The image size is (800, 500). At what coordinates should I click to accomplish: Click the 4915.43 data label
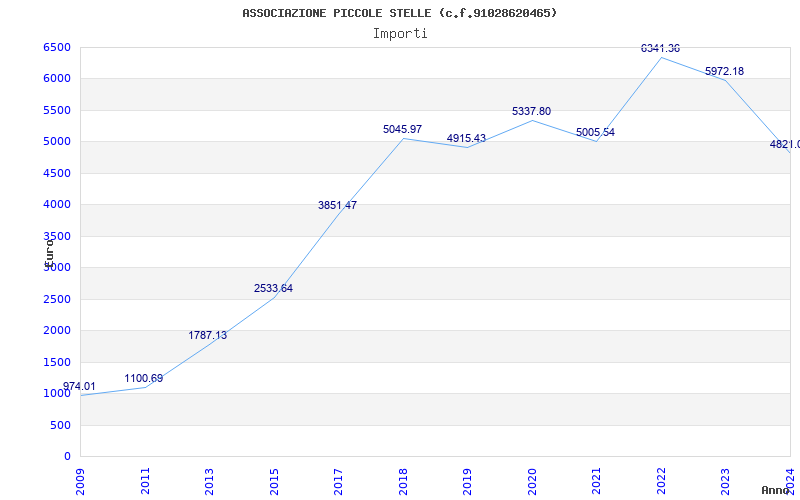point(466,139)
